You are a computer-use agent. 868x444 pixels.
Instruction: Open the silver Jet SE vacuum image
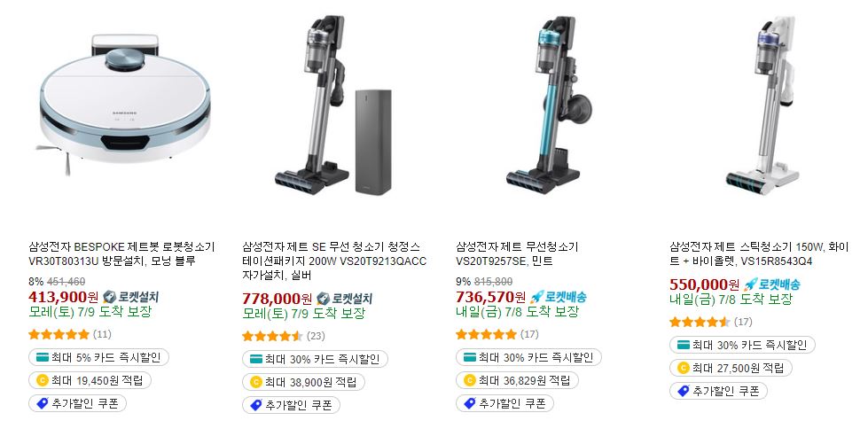pos(333,105)
